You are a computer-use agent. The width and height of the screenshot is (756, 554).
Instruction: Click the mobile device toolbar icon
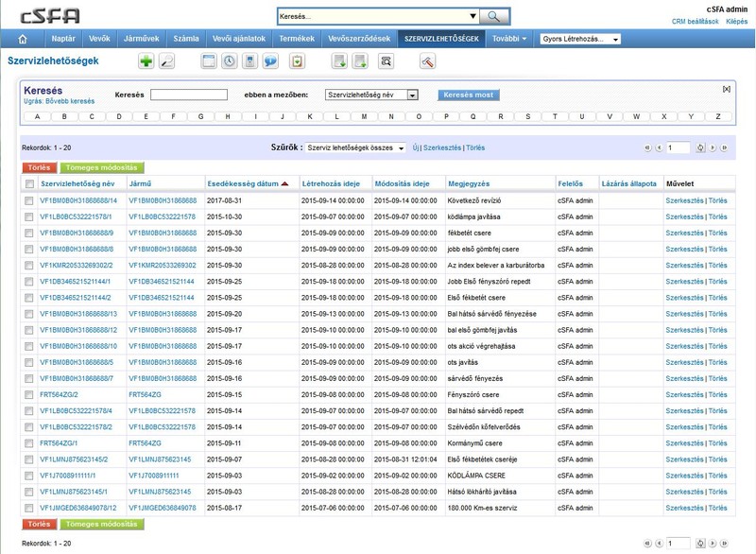tap(249, 61)
